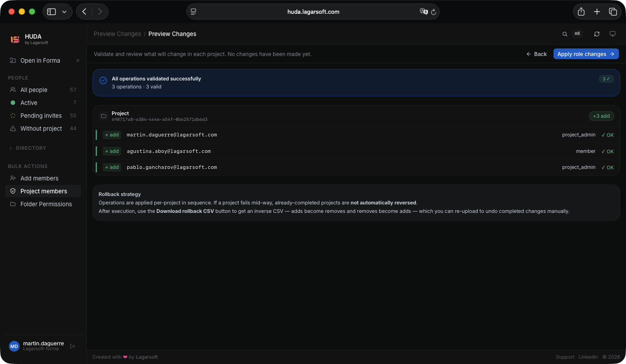Click the Without project warning triangle icon

(x=13, y=128)
